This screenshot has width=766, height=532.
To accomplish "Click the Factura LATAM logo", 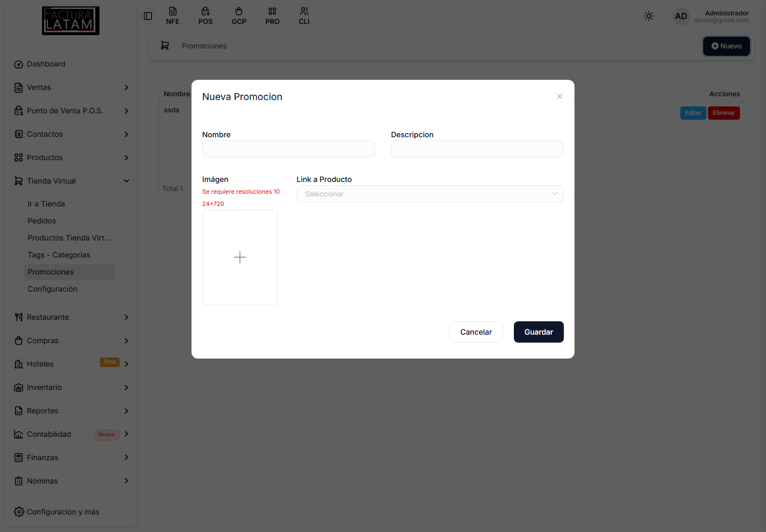I will coord(71,21).
